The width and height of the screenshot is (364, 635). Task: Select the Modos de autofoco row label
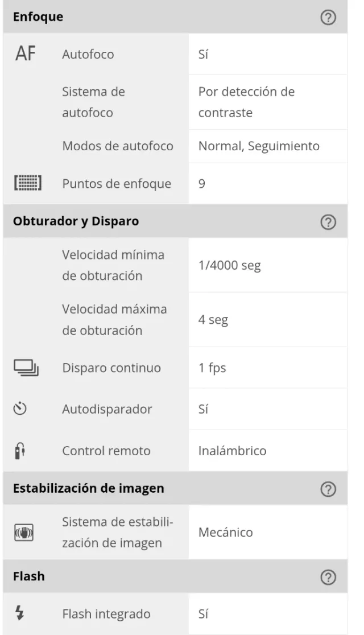coord(118,146)
